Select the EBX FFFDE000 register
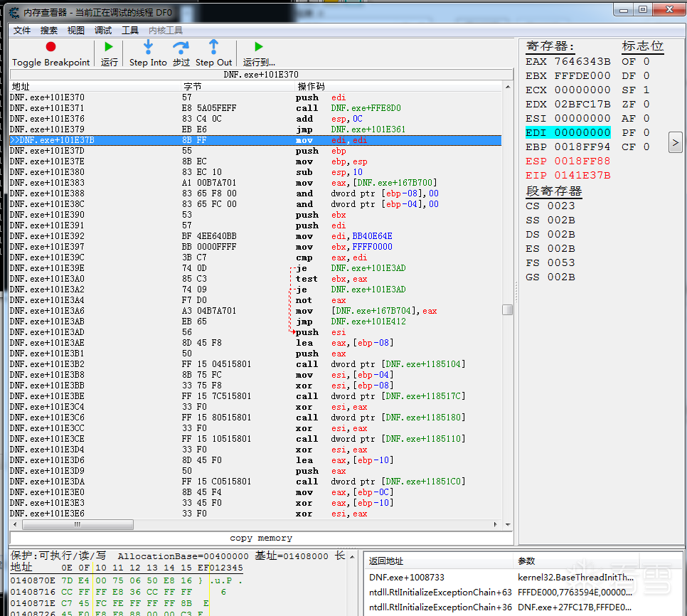This screenshot has width=687, height=616. (x=568, y=76)
